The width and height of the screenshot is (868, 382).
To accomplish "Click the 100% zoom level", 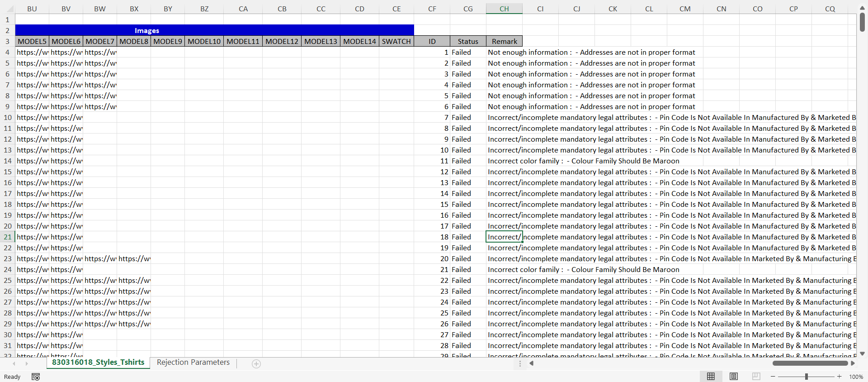I will pyautogui.click(x=856, y=377).
